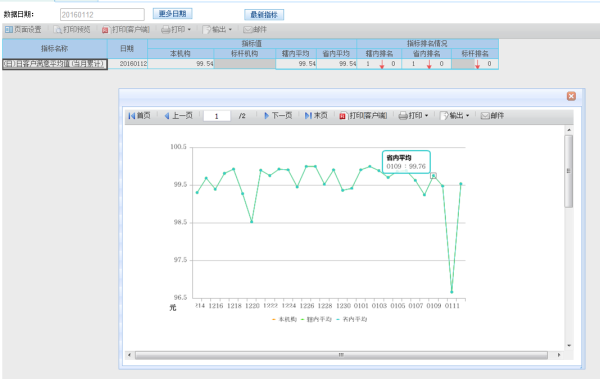Go to next page in chart viewer

pos(278,116)
